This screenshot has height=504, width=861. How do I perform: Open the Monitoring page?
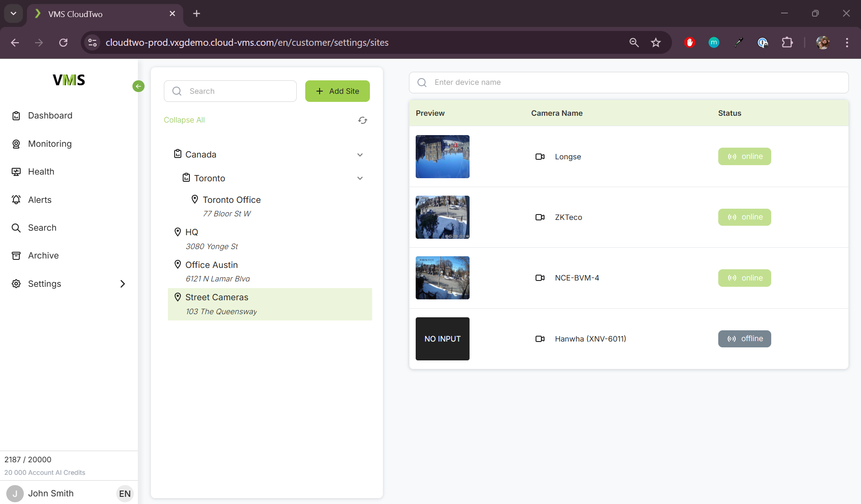click(50, 144)
